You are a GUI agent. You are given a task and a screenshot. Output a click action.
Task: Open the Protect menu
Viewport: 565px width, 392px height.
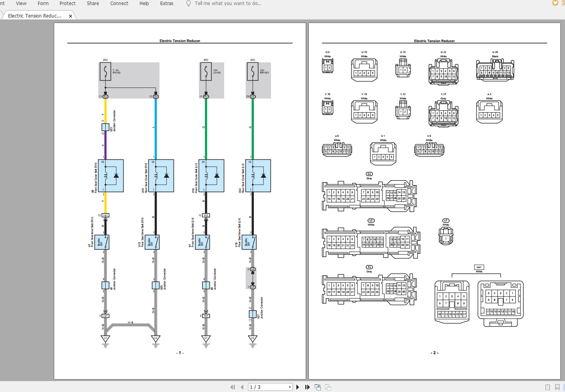coord(67,4)
